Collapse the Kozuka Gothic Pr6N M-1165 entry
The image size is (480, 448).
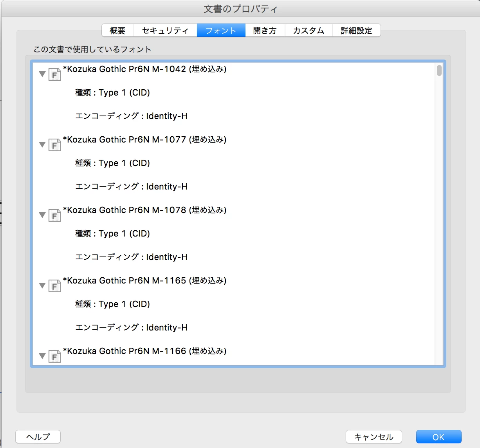[42, 285]
